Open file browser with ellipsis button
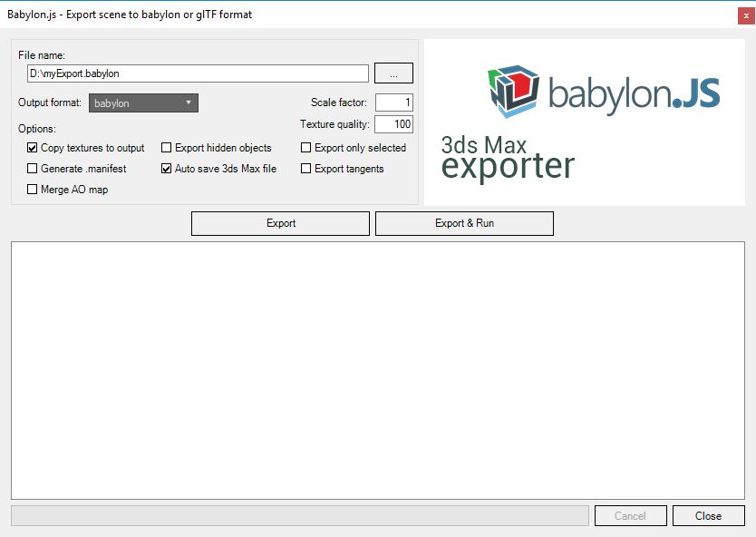Image resolution: width=756 pixels, height=537 pixels. click(393, 73)
